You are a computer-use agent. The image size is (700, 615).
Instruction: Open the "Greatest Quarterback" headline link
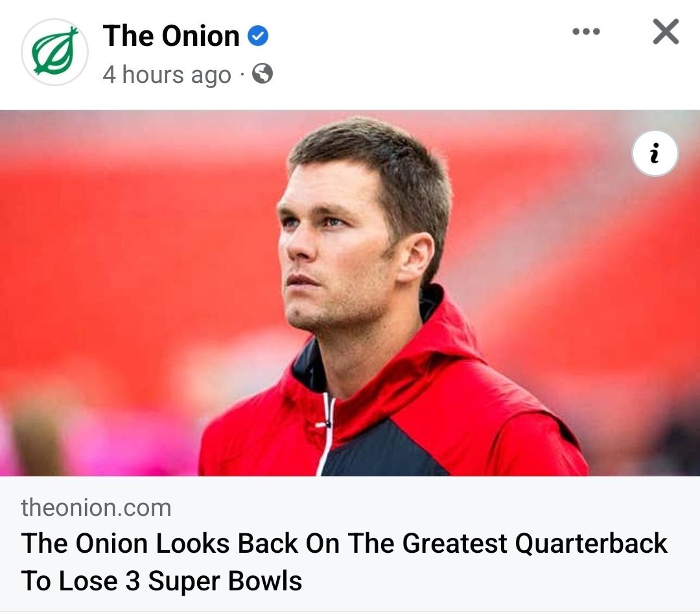point(534,543)
